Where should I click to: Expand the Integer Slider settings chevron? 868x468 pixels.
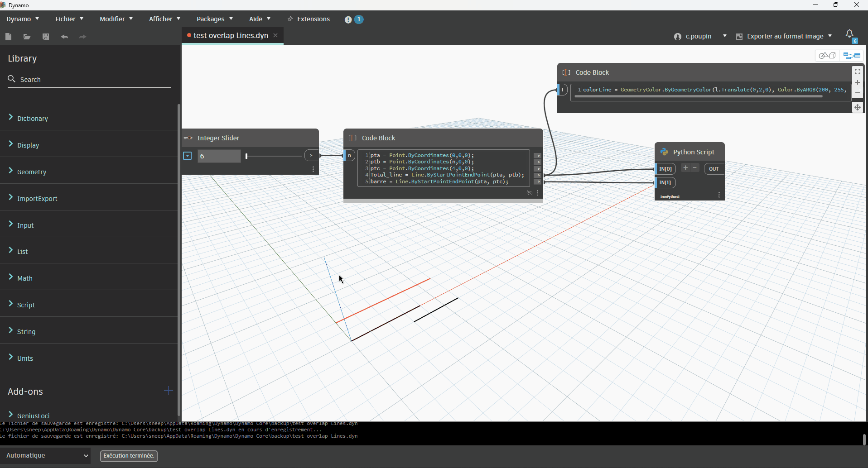188,156
